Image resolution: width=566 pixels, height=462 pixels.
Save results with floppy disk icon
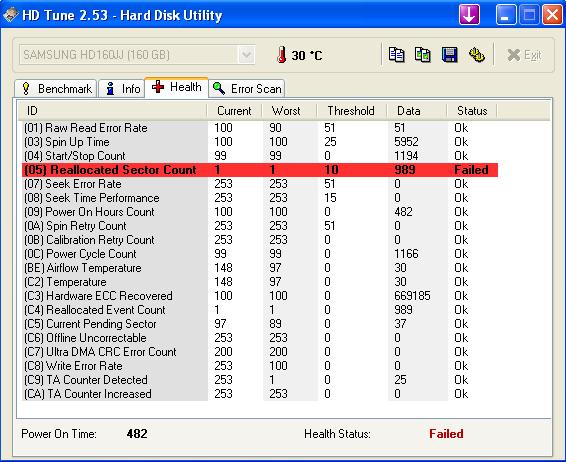coord(449,55)
